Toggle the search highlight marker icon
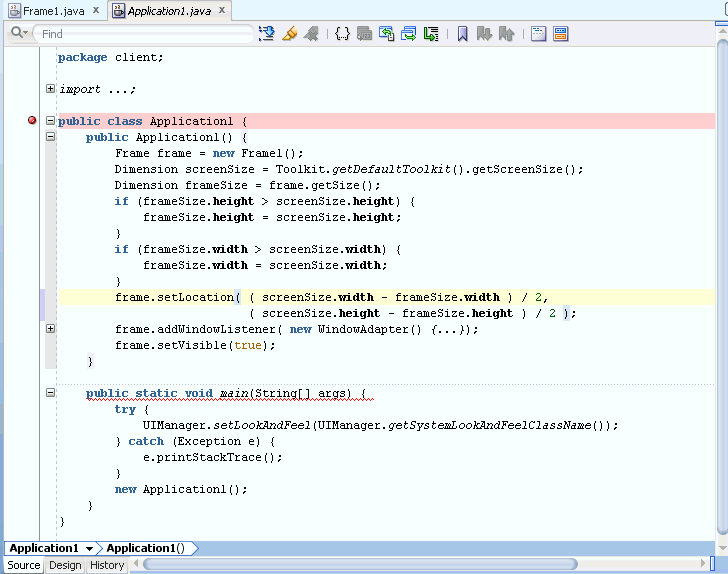 [x=290, y=33]
